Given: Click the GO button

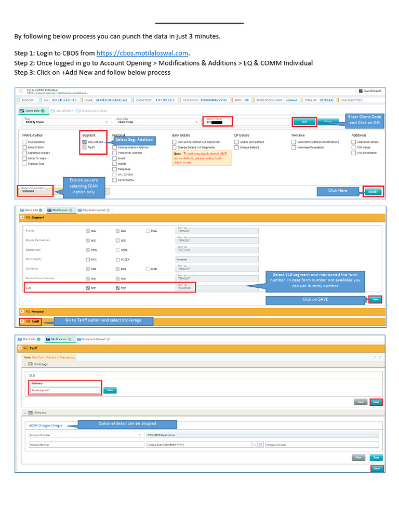Looking at the screenshot, I should coord(304,122).
